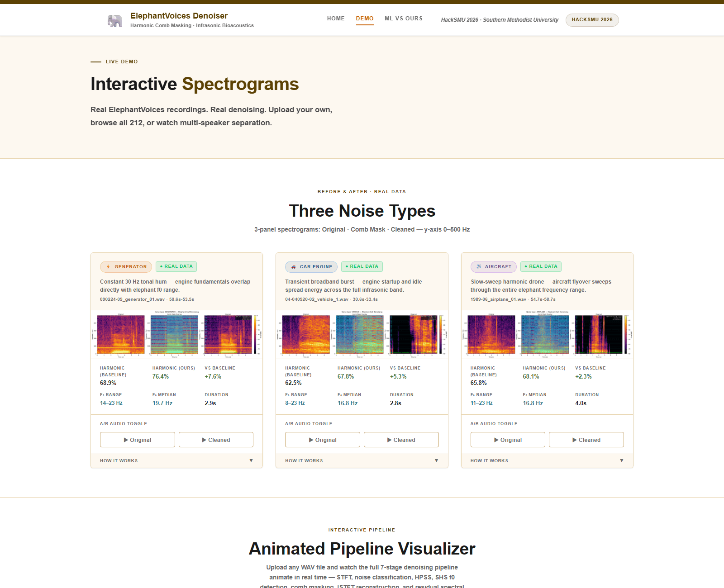Play Cleaned audio in Generator card
The height and width of the screenshot is (588, 724).
pos(216,440)
